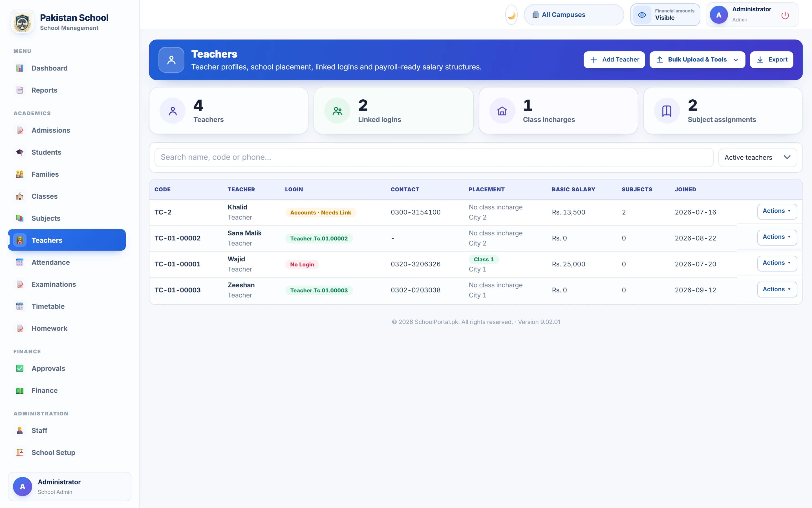The height and width of the screenshot is (508, 812).
Task: Sort by the Basic Salary column header
Action: click(573, 189)
